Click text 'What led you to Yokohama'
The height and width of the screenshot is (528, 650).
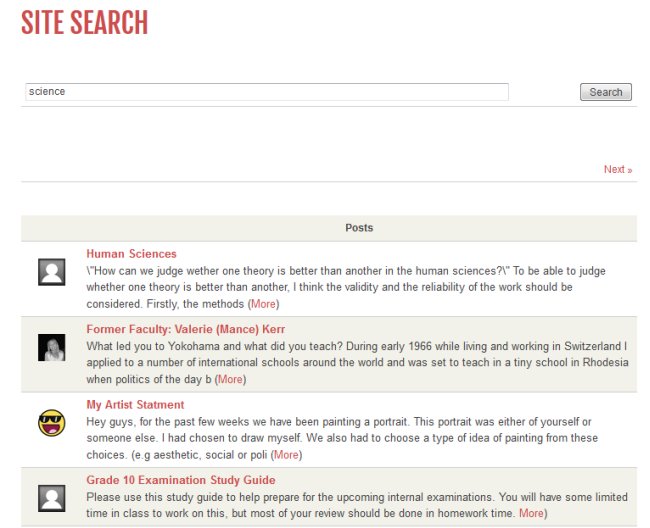(x=151, y=346)
